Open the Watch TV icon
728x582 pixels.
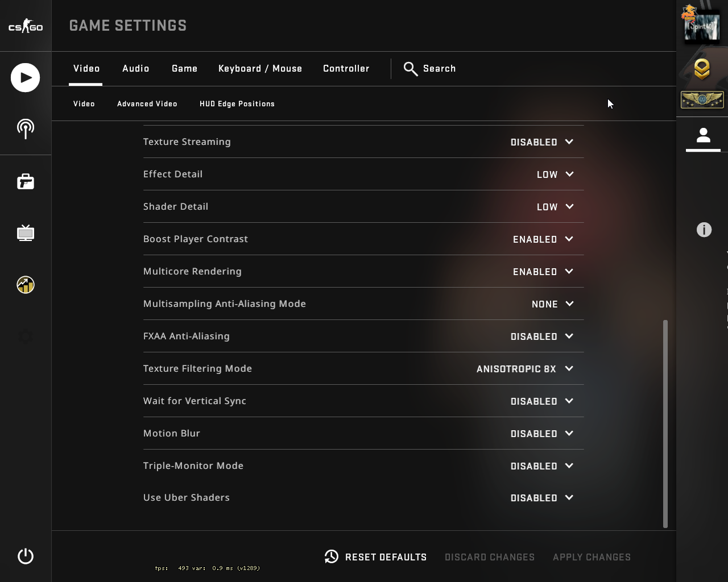pyautogui.click(x=26, y=233)
